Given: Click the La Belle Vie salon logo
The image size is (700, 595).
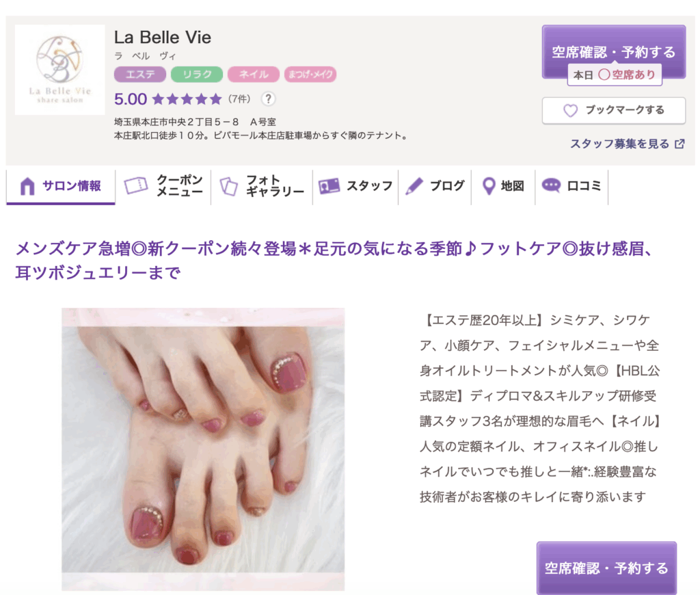Looking at the screenshot, I should click(x=60, y=70).
